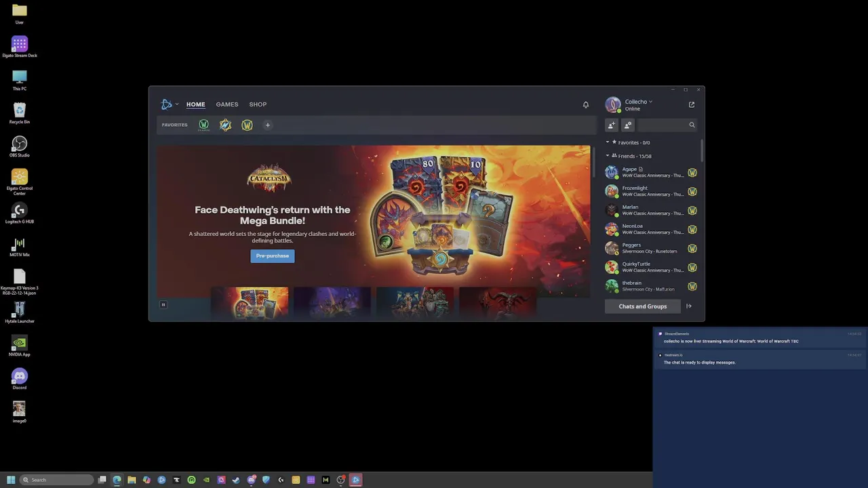Click the Hearthstone Cataclysm logo
Screen dimensions: 868x488
[x=270, y=178]
